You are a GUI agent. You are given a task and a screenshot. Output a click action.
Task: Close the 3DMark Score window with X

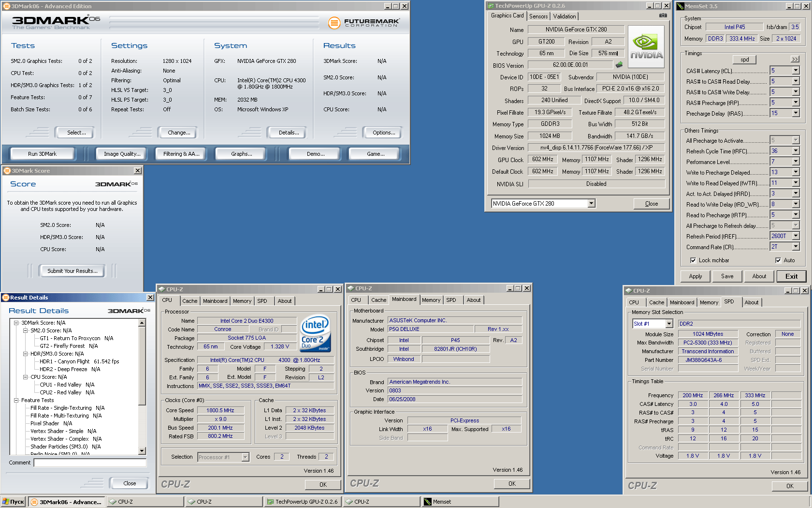tap(138, 171)
